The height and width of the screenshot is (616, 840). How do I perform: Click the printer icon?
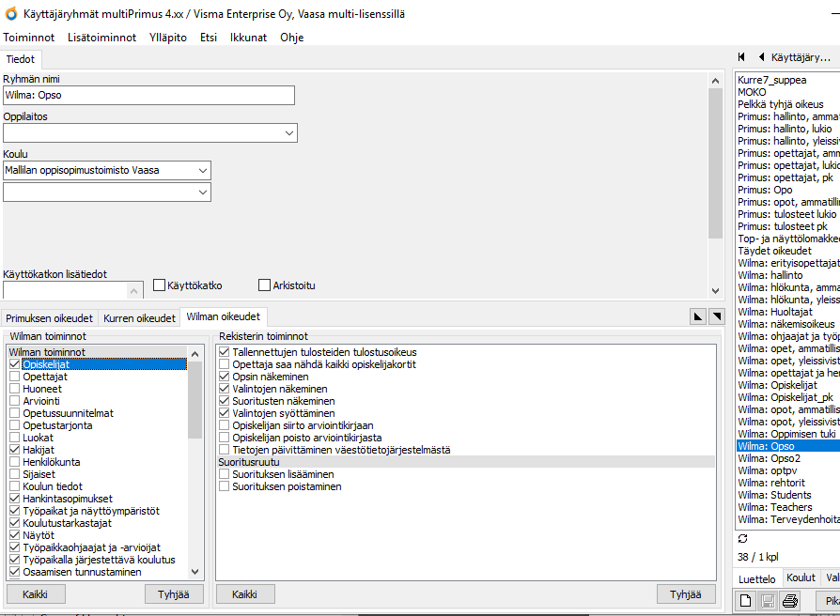(790, 601)
